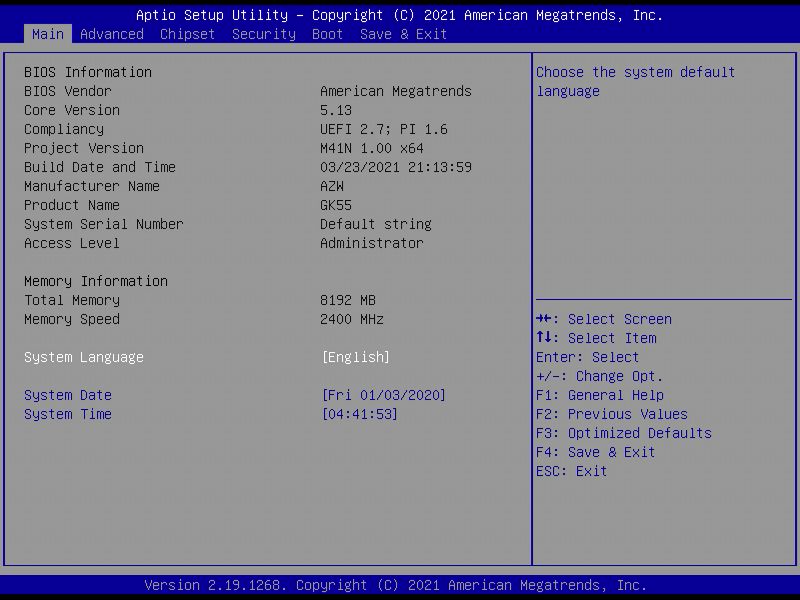Viewport: 800px width, 600px height.
Task: Click the Administrator access value
Action: pos(372,243)
